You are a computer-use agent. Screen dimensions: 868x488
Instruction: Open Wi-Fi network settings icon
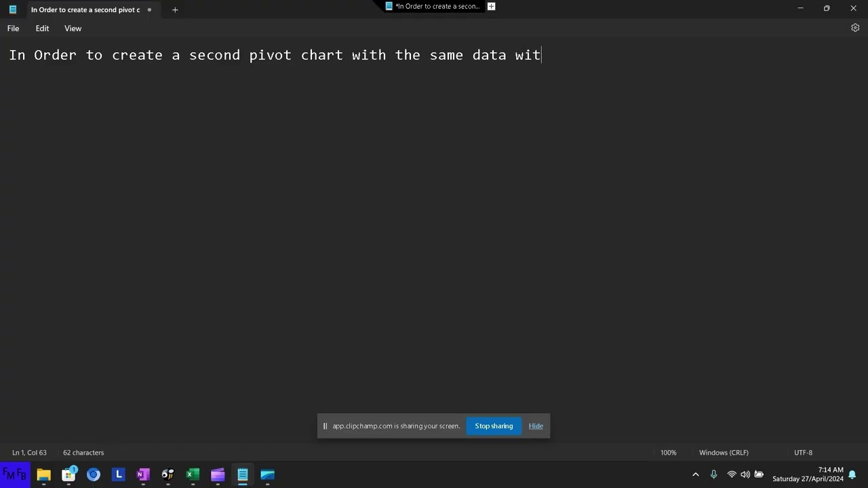tap(732, 474)
